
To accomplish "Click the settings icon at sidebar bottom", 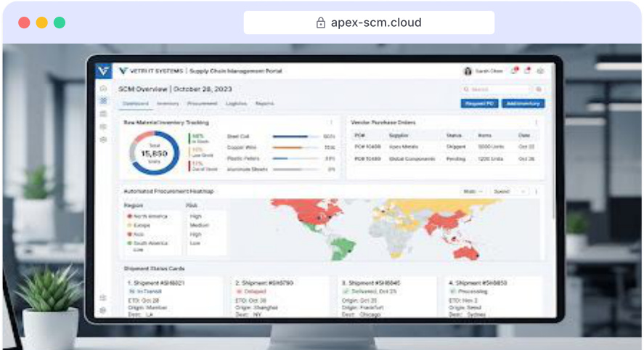I will [103, 310].
